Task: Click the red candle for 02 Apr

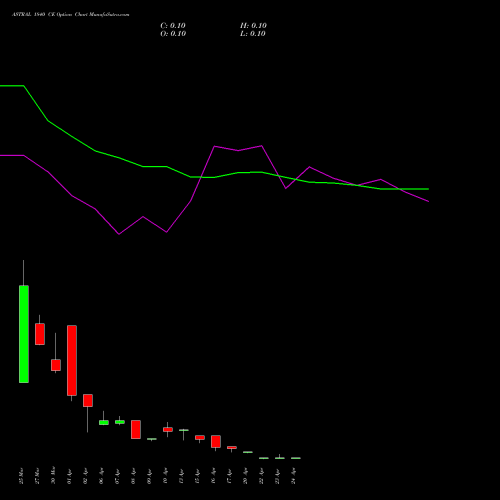Action: click(x=88, y=400)
